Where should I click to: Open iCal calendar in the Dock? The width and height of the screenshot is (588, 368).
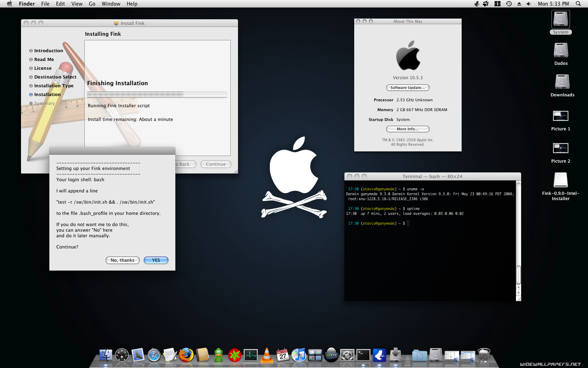point(283,355)
